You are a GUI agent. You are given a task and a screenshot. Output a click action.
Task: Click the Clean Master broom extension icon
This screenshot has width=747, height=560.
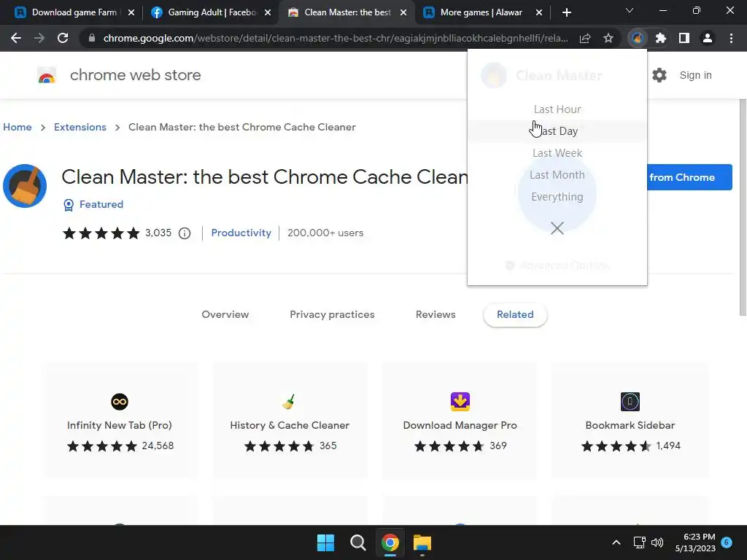point(25,186)
